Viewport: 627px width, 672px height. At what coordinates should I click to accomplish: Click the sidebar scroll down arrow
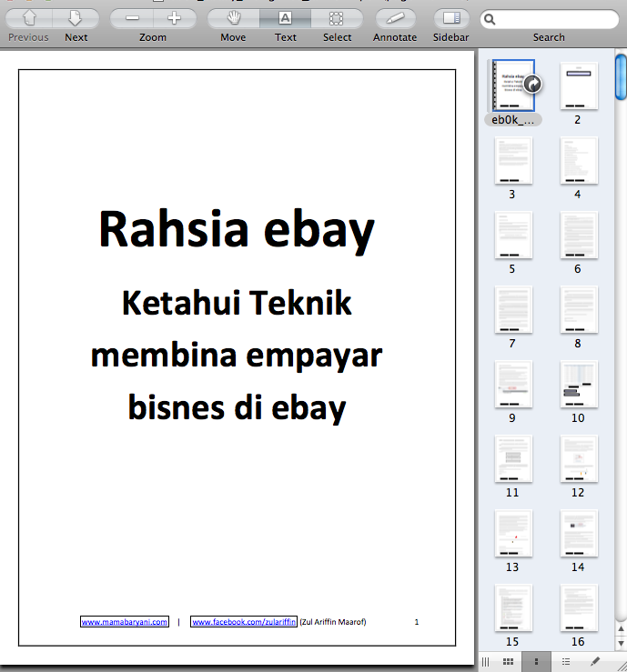tap(621, 643)
